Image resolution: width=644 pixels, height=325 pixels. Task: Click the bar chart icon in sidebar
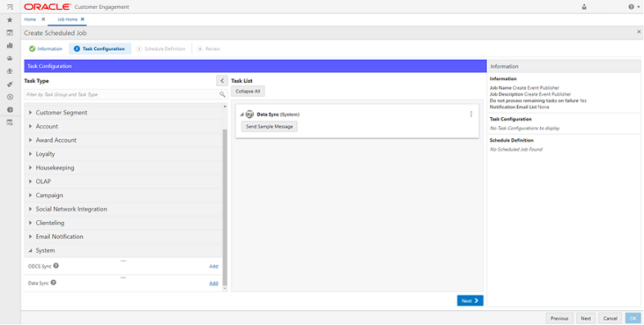point(10,46)
